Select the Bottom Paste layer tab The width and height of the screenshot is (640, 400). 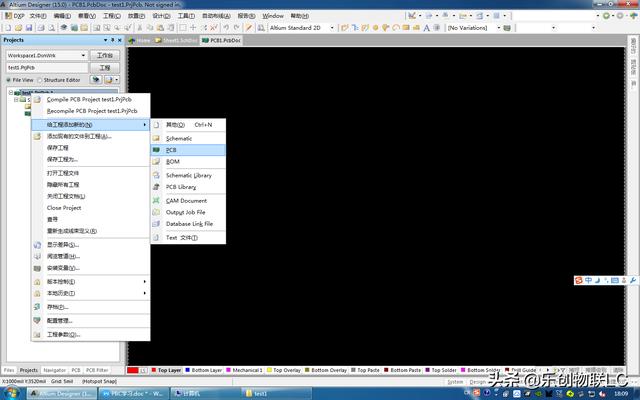402,370
